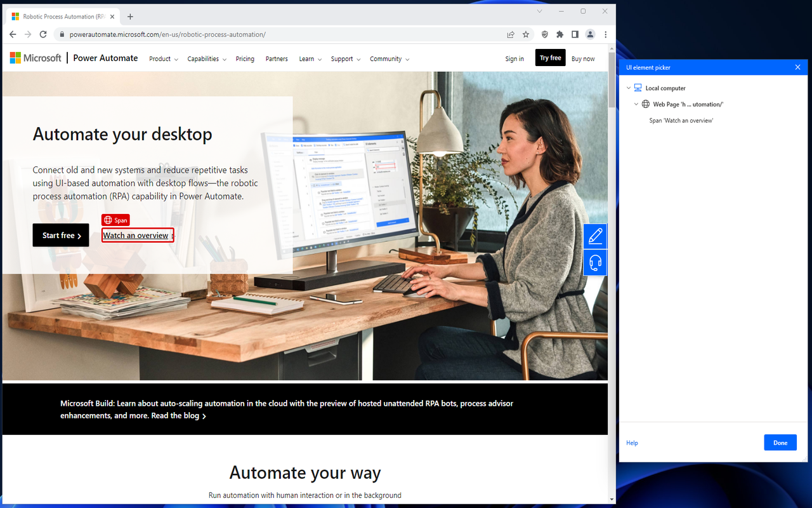The width and height of the screenshot is (812, 508).
Task: Switch to the Robotic Process Automation browser tab
Action: [x=62, y=16]
